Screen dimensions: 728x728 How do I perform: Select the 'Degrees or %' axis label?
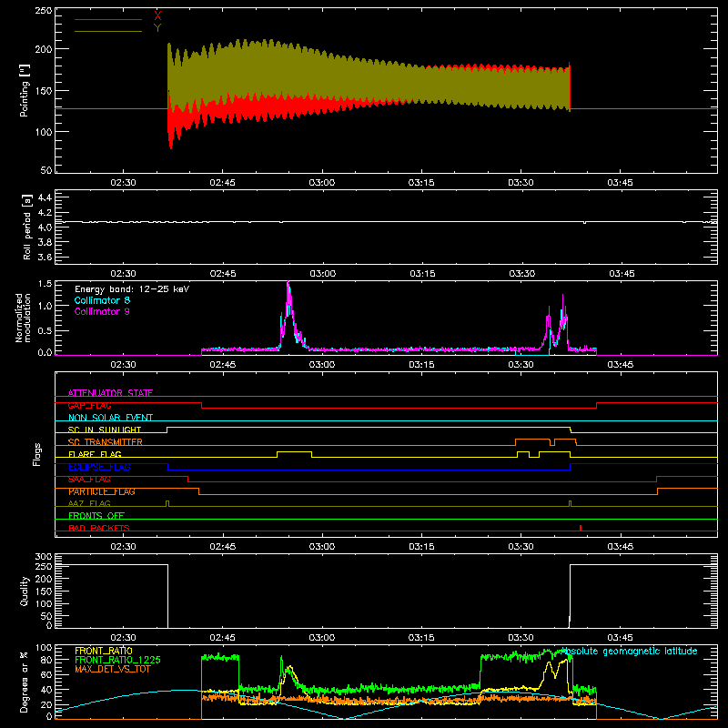25,682
